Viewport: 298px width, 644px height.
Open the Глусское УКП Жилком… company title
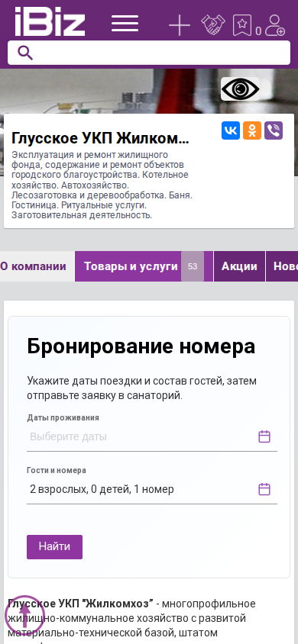[x=100, y=138]
